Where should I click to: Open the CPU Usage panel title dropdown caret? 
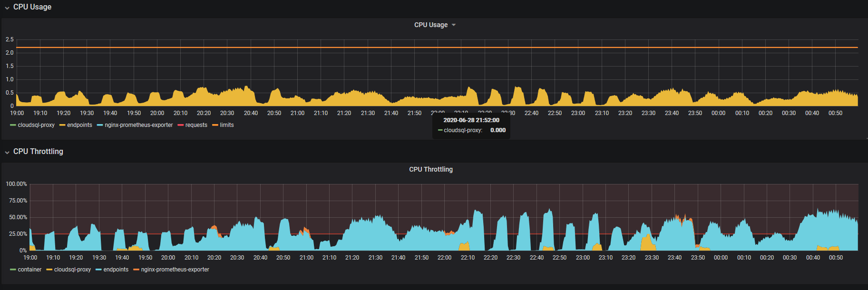pos(454,25)
